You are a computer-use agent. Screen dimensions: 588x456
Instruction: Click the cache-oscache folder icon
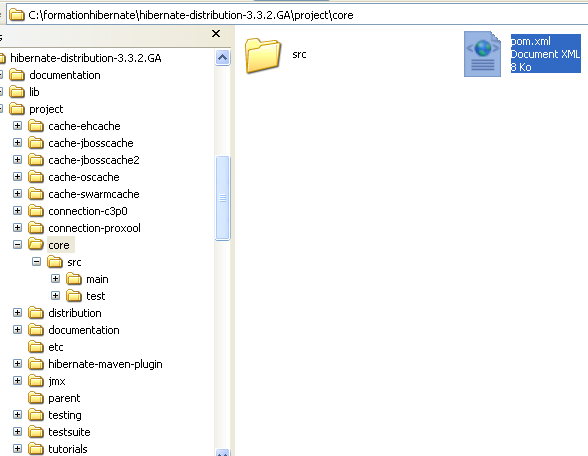[x=36, y=177]
